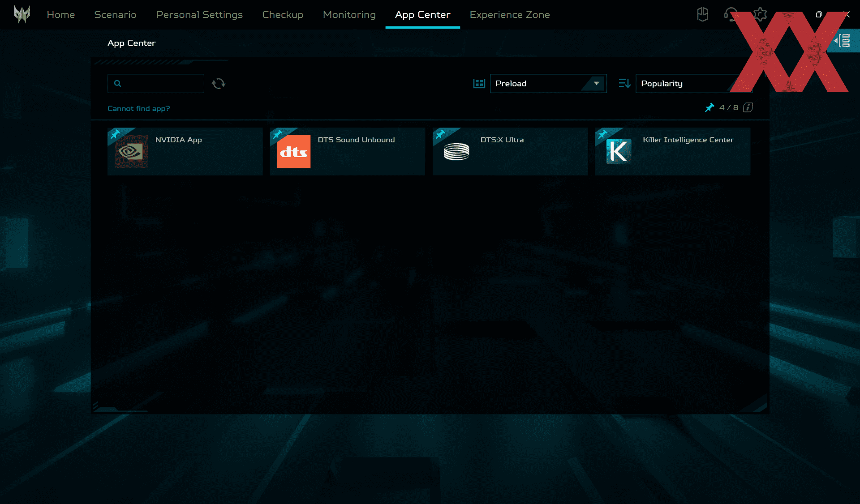Open the mouse device icon in header

click(702, 14)
